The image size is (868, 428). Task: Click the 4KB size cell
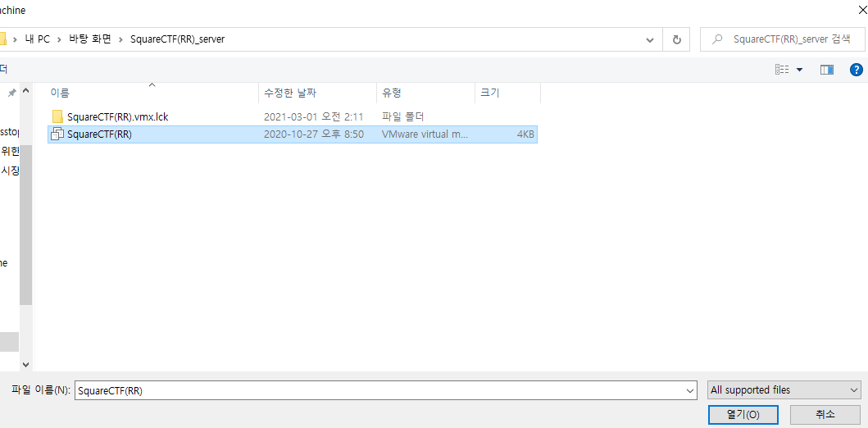[525, 134]
